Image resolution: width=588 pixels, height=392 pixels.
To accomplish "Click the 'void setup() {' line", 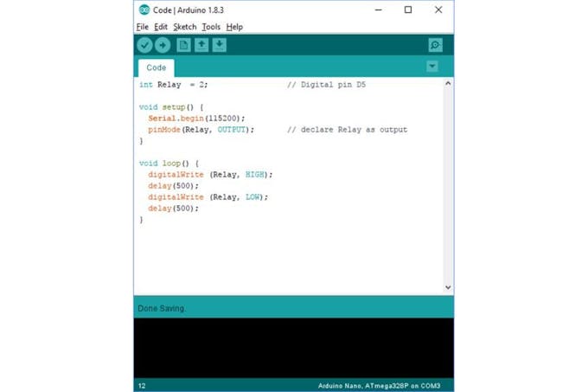I will click(x=171, y=107).
